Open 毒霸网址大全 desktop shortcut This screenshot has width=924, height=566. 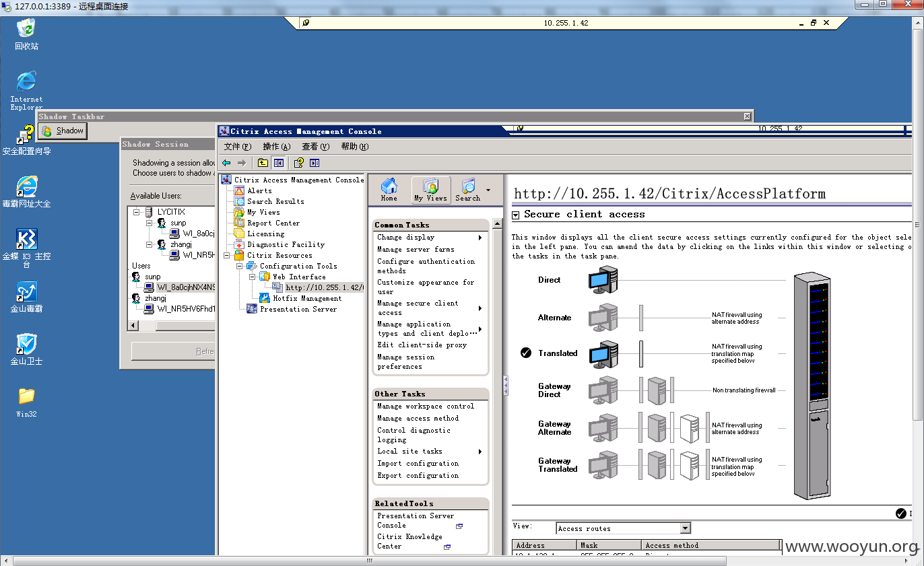pos(26,192)
